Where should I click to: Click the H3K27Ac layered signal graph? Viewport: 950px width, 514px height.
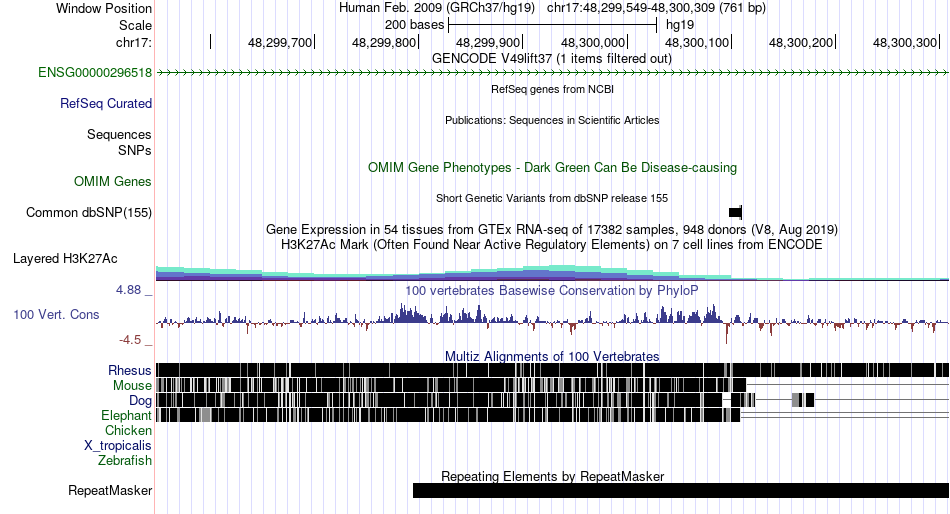tap(553, 273)
